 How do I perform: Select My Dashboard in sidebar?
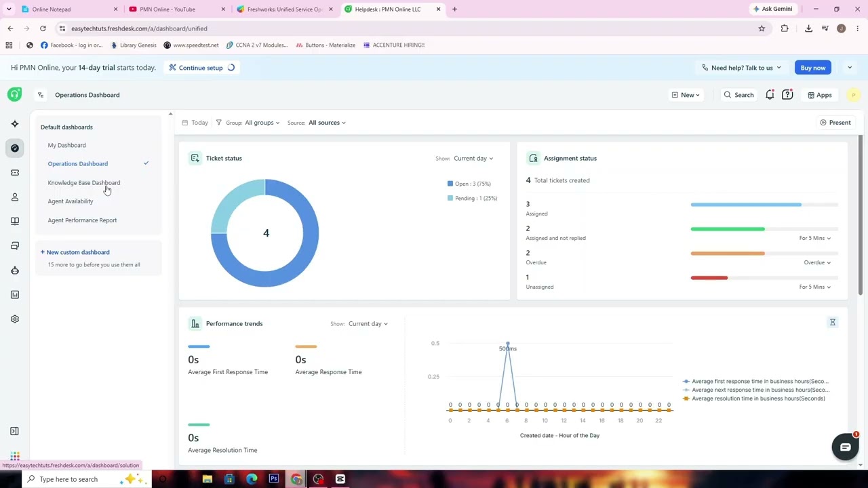click(x=66, y=145)
